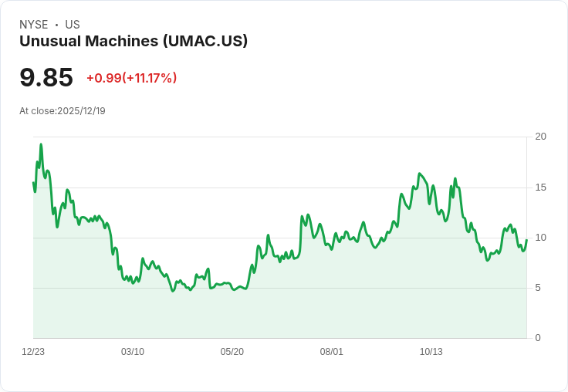
Task: Click the US market label
Action: pyautogui.click(x=73, y=25)
